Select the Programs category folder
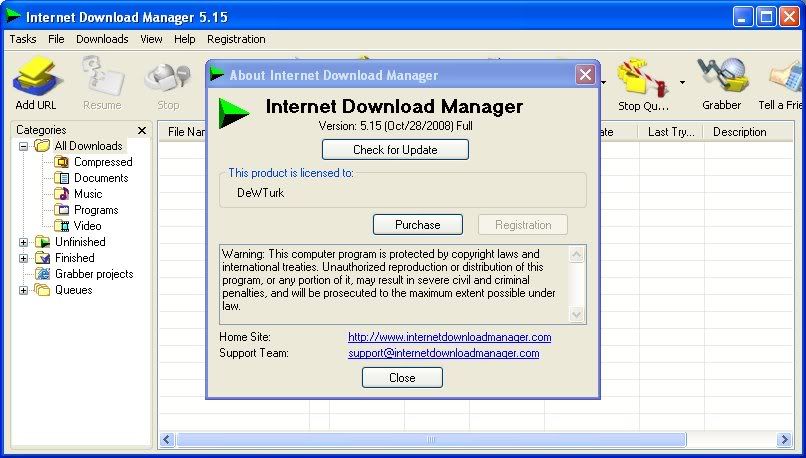806x458 pixels. [x=95, y=210]
